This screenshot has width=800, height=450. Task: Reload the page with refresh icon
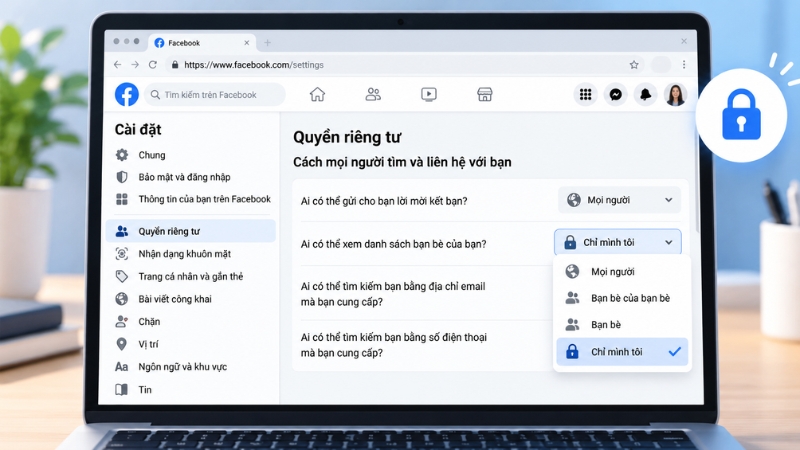pyautogui.click(x=153, y=65)
